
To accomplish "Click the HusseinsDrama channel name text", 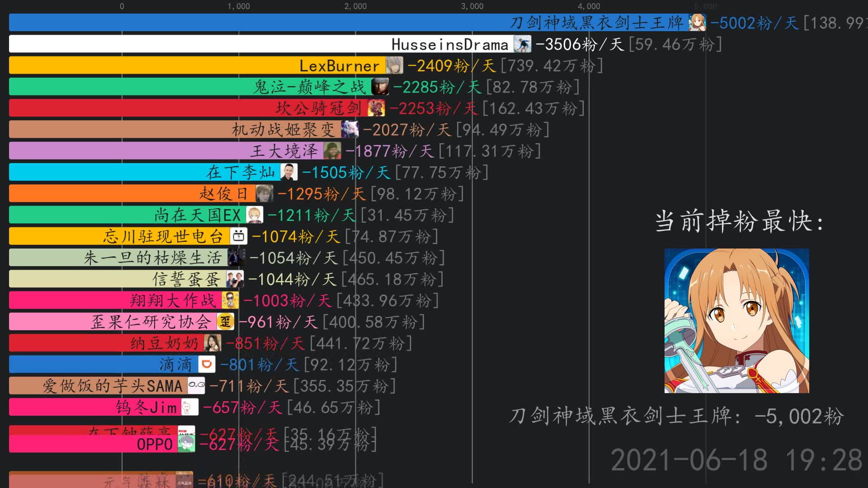I will click(450, 44).
